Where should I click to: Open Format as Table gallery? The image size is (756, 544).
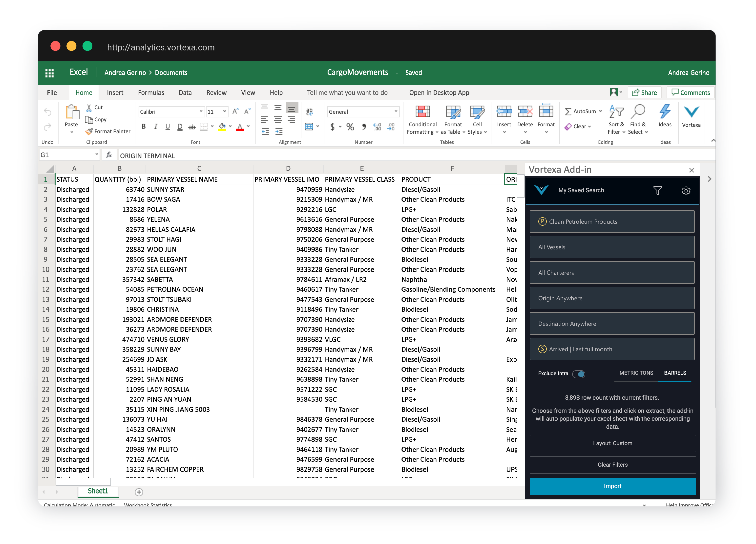[453, 120]
